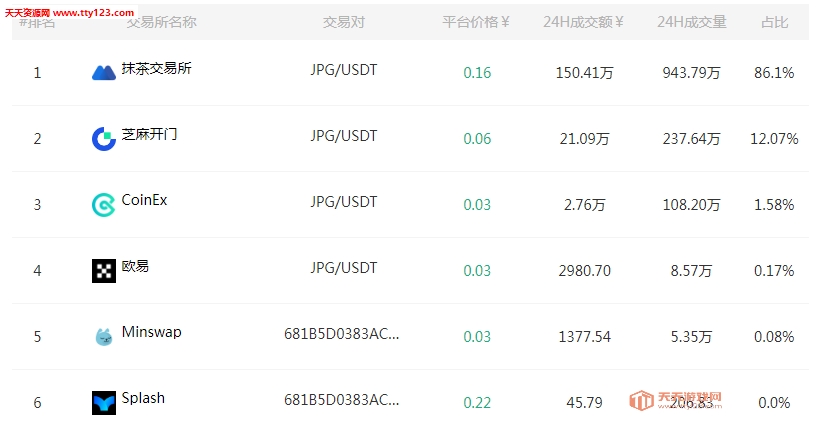
Task: Open the CoinEx exchange name link
Action: (144, 200)
